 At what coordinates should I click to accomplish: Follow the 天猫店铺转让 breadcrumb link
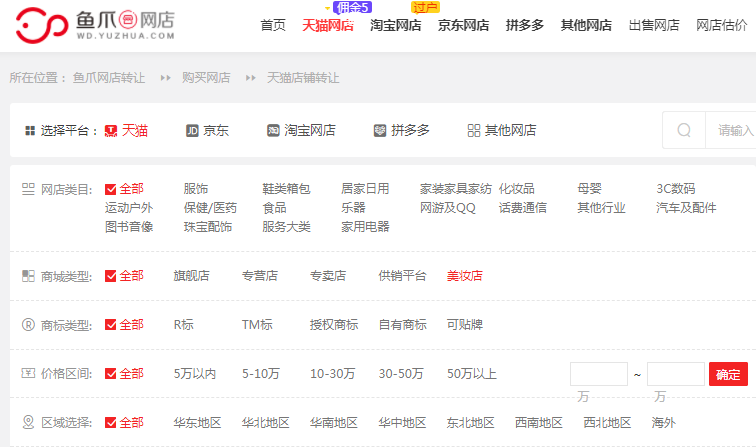pyautogui.click(x=303, y=78)
